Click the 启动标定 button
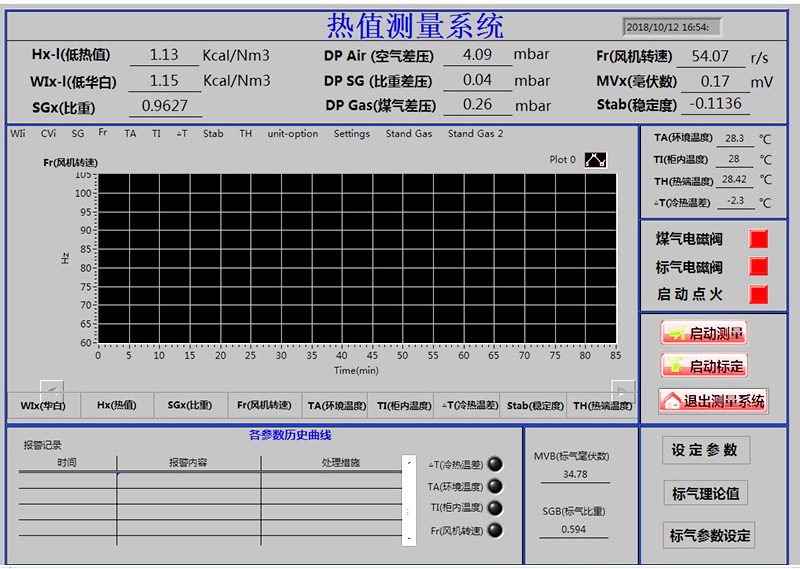The height and width of the screenshot is (569, 800). point(704,365)
